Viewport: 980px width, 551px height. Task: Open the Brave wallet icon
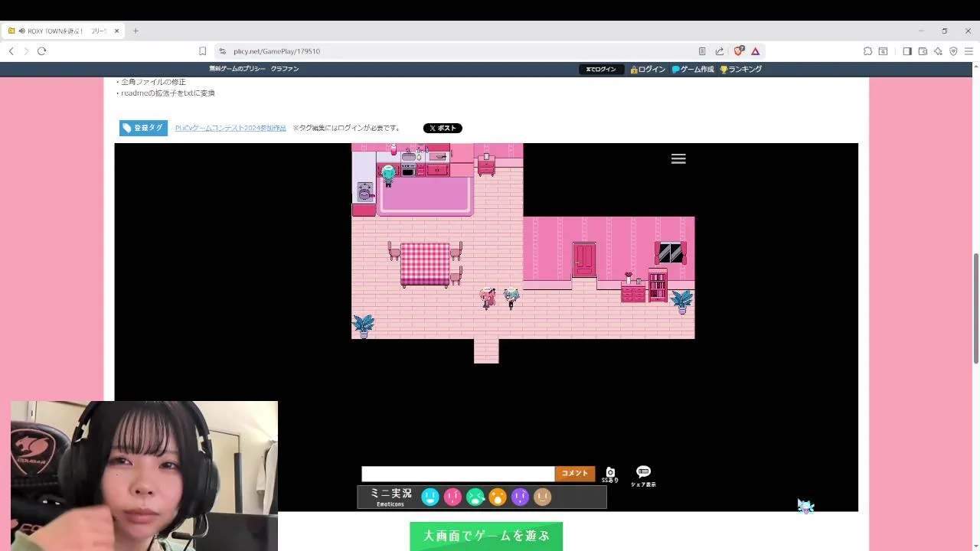[x=923, y=51]
